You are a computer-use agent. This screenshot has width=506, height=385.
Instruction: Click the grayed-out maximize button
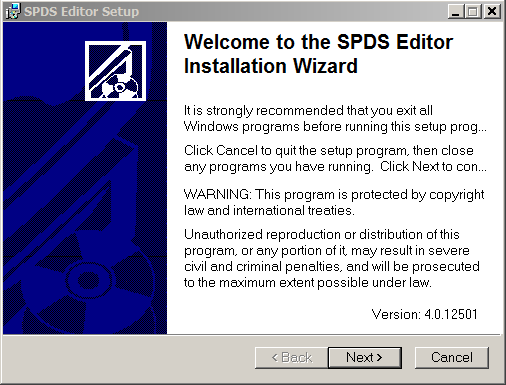(x=472, y=11)
